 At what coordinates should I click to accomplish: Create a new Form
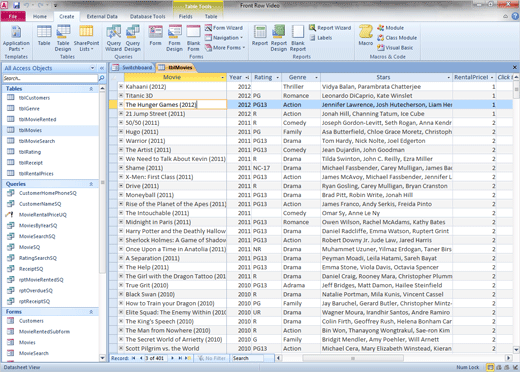[x=155, y=36]
